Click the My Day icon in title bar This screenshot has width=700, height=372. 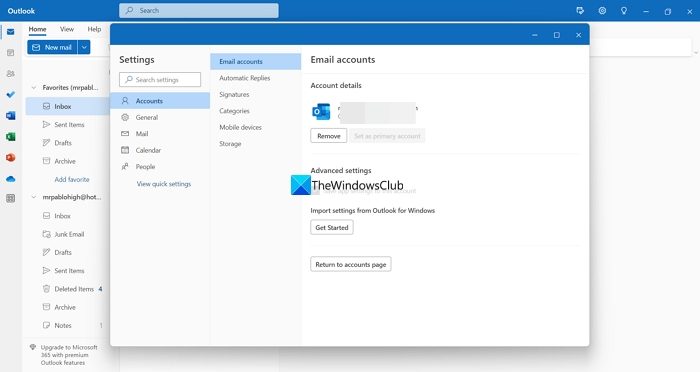(x=580, y=11)
